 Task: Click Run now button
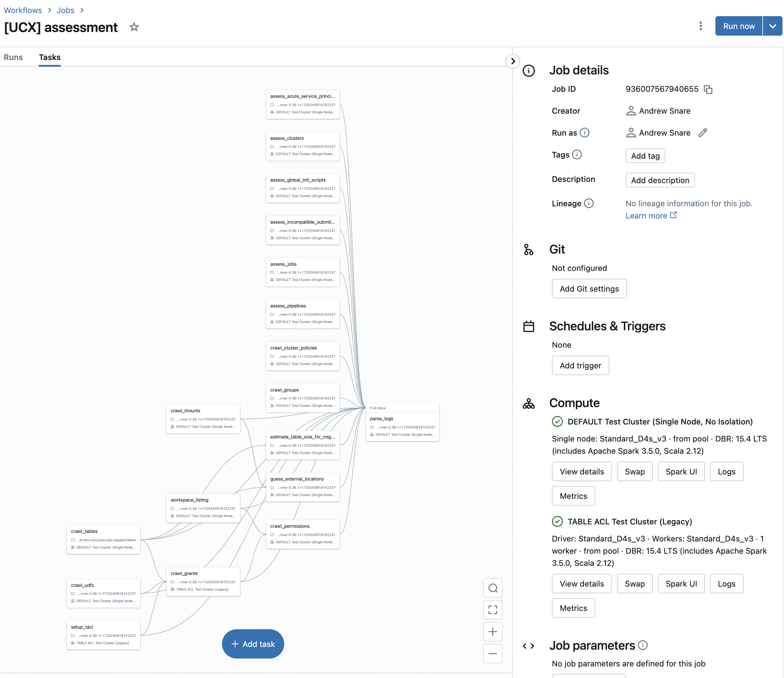coord(739,26)
